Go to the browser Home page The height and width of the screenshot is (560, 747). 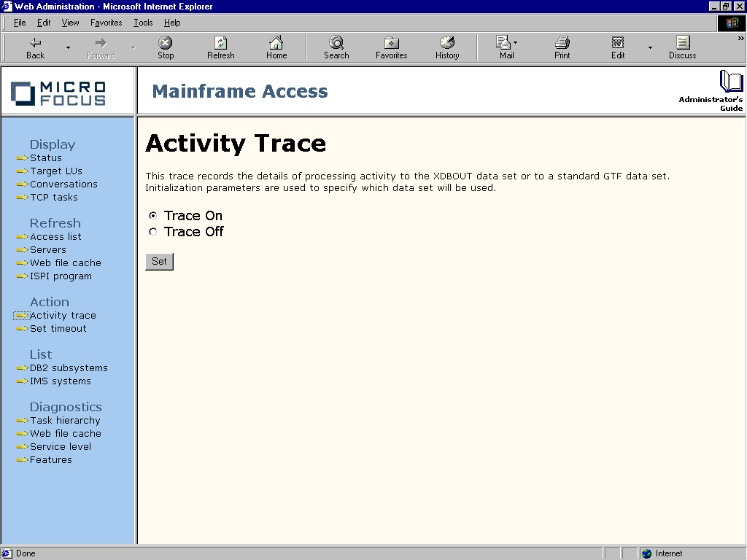(x=276, y=47)
